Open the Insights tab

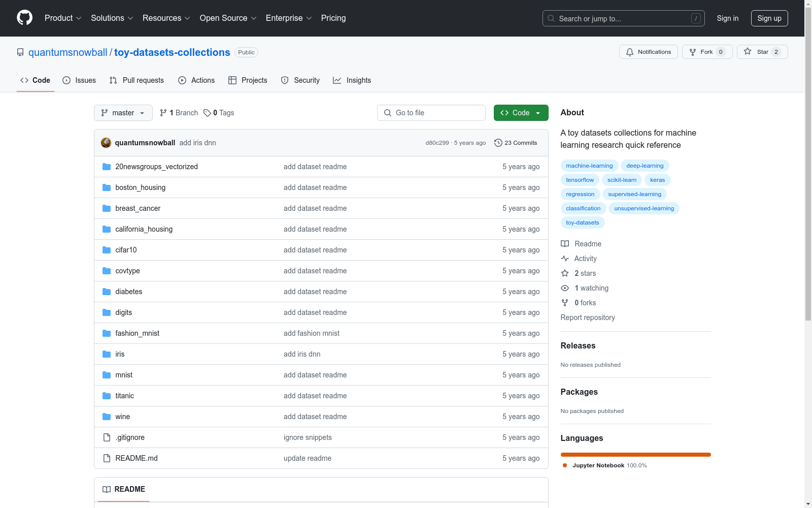click(352, 80)
